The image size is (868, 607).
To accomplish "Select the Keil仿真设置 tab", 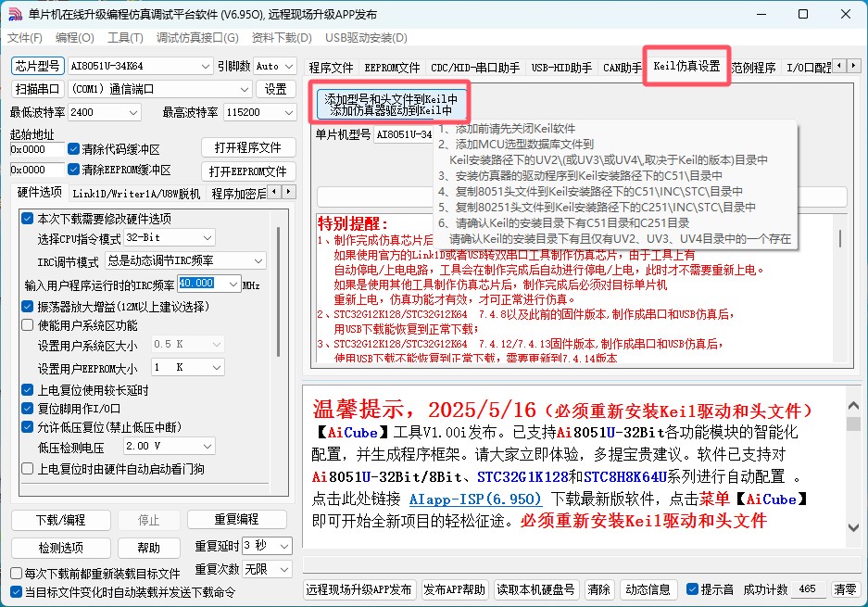I will (686, 66).
